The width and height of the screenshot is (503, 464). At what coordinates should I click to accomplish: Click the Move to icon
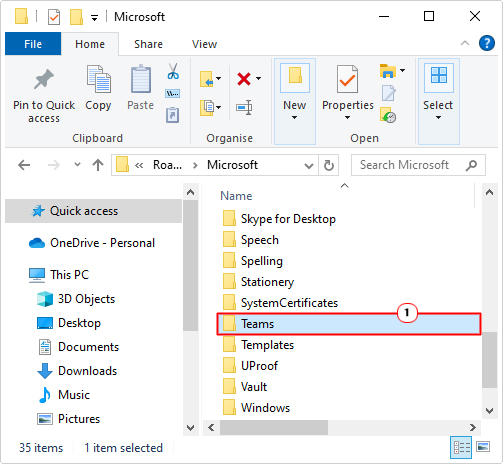click(207, 79)
